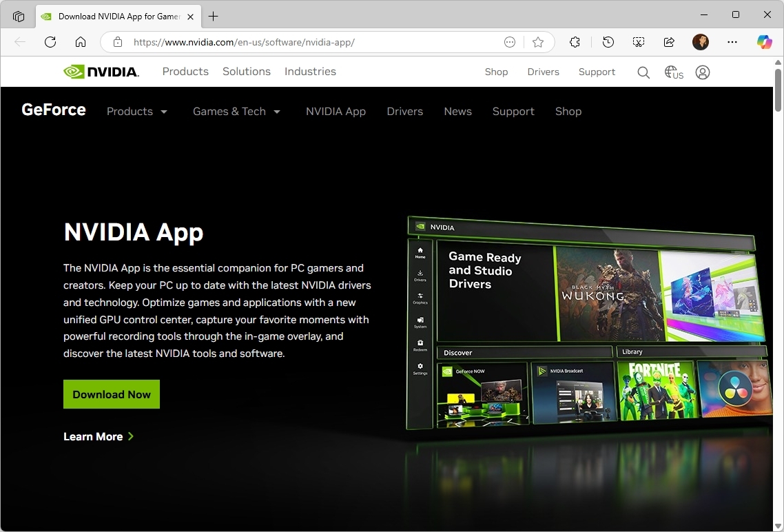Image resolution: width=784 pixels, height=532 pixels.
Task: Open Edge Settings and more menu
Action: tap(732, 42)
